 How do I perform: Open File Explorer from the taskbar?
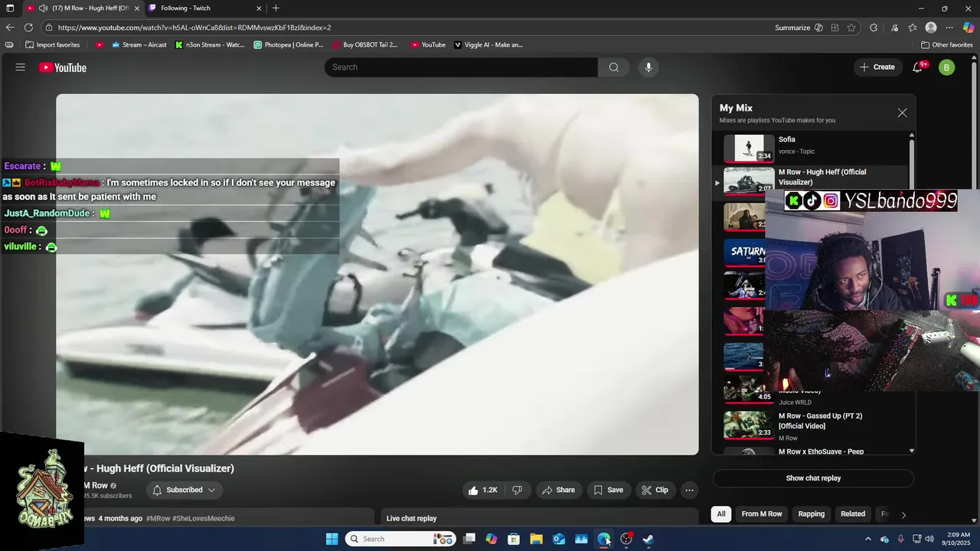coord(537,539)
